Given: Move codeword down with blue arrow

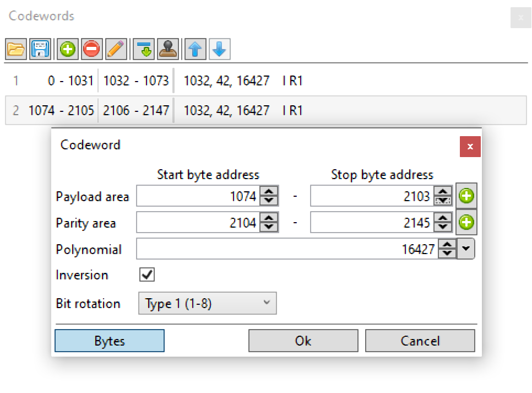Looking at the screenshot, I should tap(220, 49).
